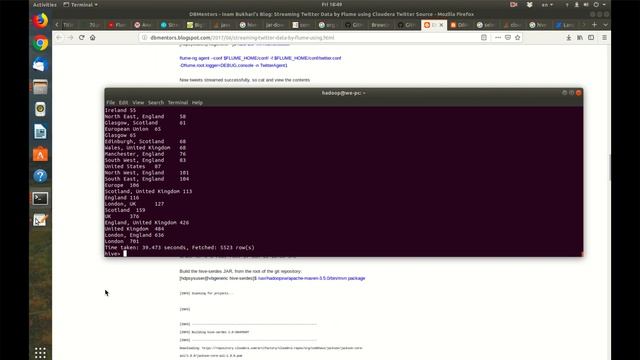Viewport: 640px width, 360px height.
Task: Select the Terminal icon in the dock
Action: click(40, 198)
